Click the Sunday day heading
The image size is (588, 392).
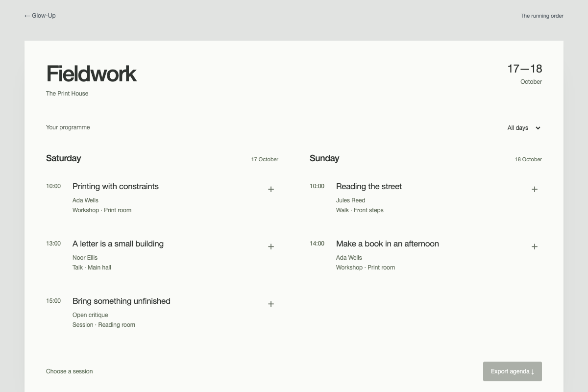point(324,158)
